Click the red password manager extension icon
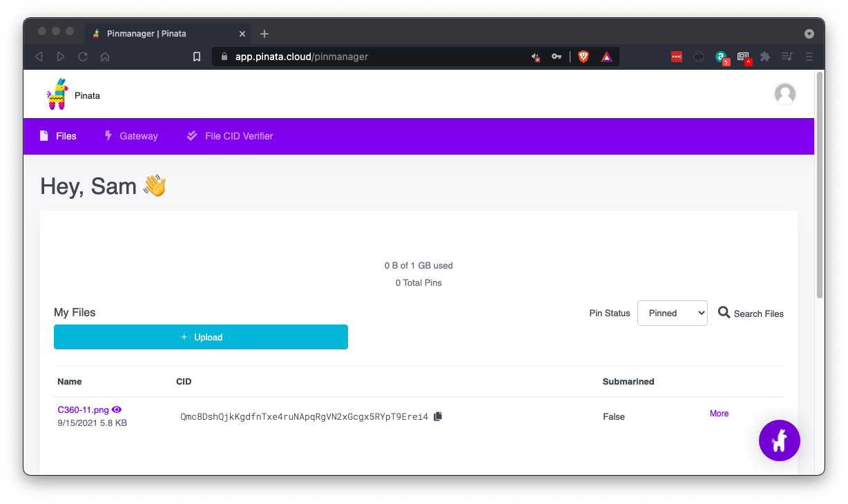 click(677, 57)
